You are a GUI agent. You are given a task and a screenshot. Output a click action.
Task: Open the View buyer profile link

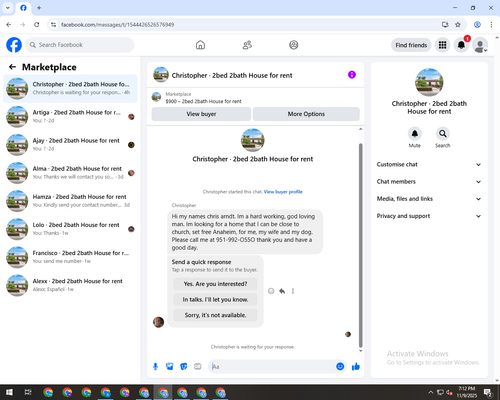[x=283, y=192]
